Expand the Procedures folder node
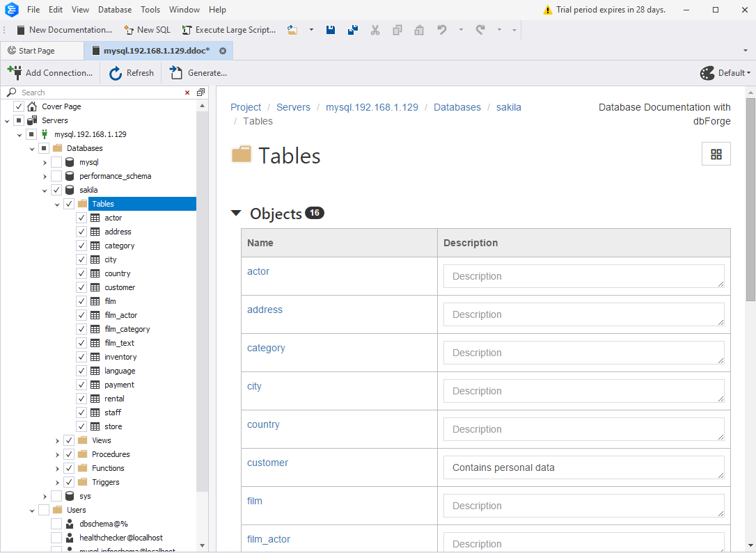Viewport: 756px width, 553px height. (x=57, y=455)
